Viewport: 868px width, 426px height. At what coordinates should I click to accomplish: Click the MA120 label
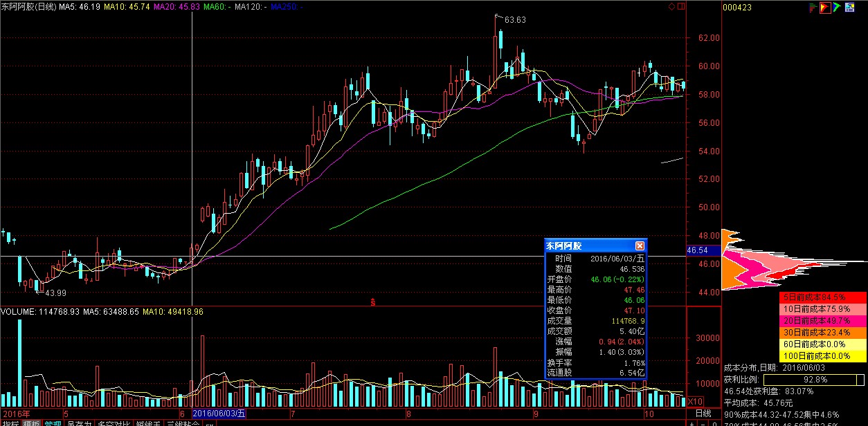pos(251,6)
